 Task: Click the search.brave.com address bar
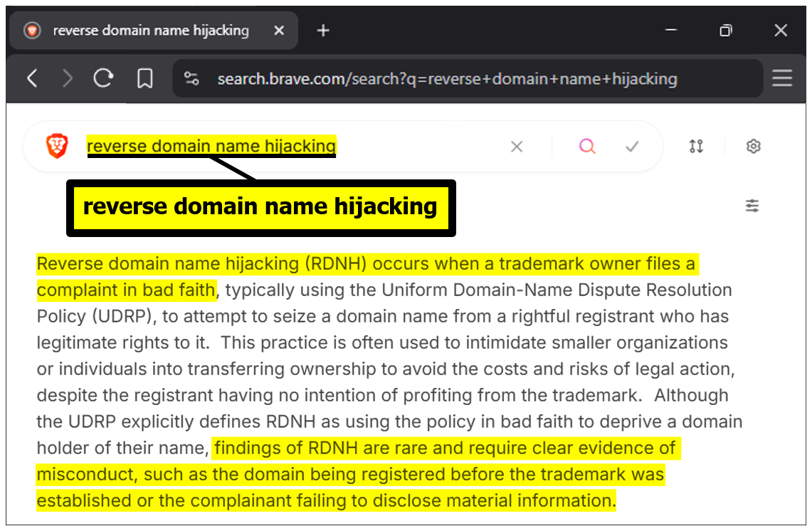[x=447, y=78]
